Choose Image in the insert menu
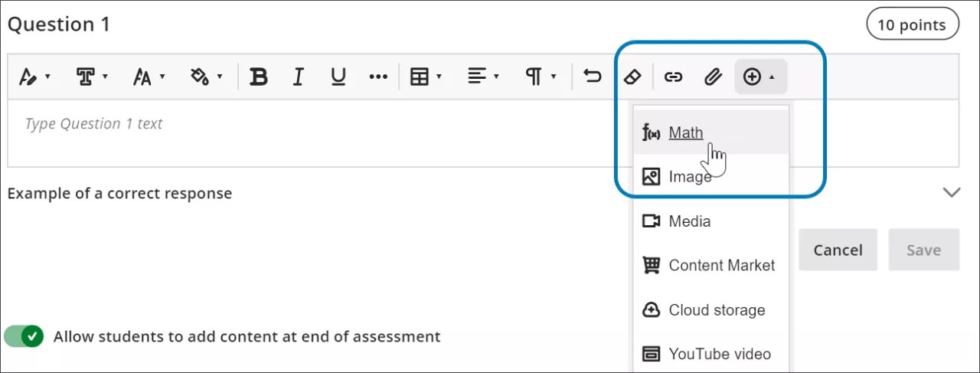The width and height of the screenshot is (980, 373). click(689, 177)
